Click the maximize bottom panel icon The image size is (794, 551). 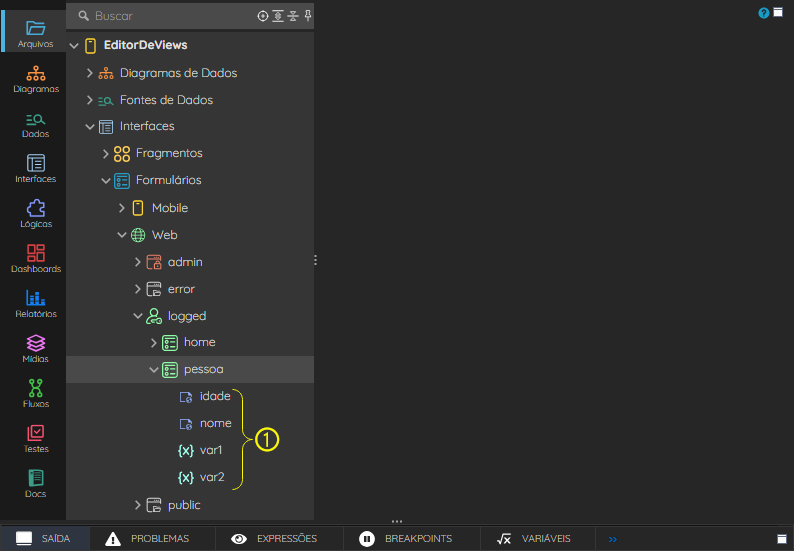(782, 539)
